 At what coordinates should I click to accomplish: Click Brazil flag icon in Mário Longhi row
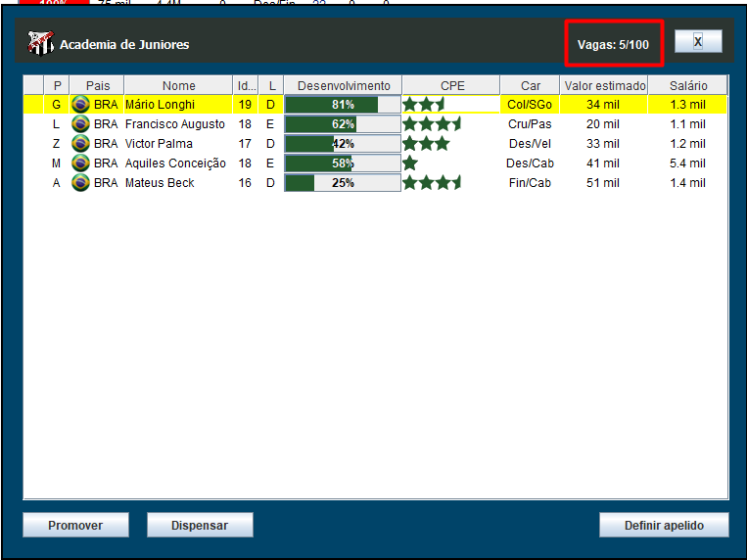tap(81, 105)
